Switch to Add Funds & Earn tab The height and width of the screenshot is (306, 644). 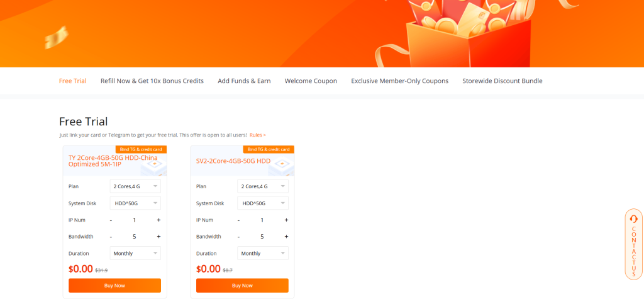click(x=244, y=81)
